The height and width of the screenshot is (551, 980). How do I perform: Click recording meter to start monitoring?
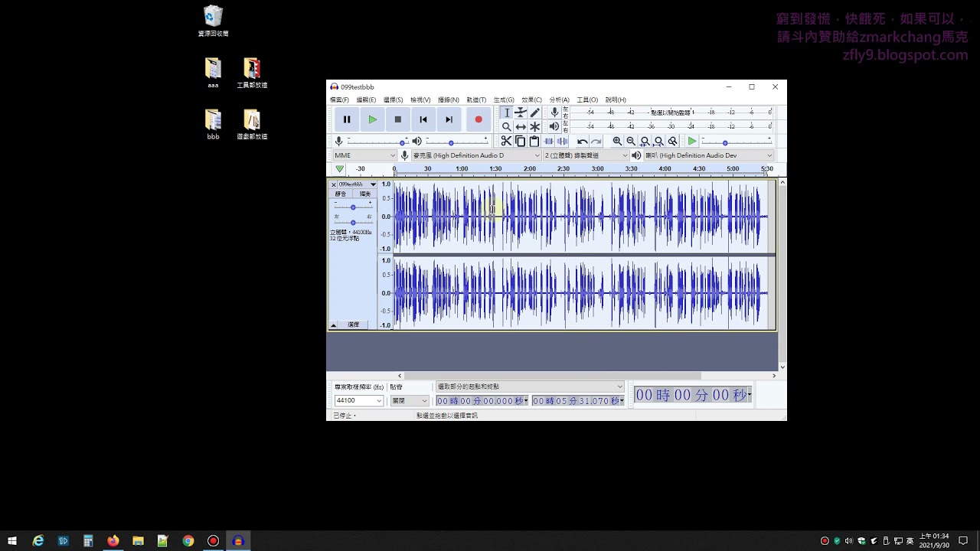coord(672,112)
